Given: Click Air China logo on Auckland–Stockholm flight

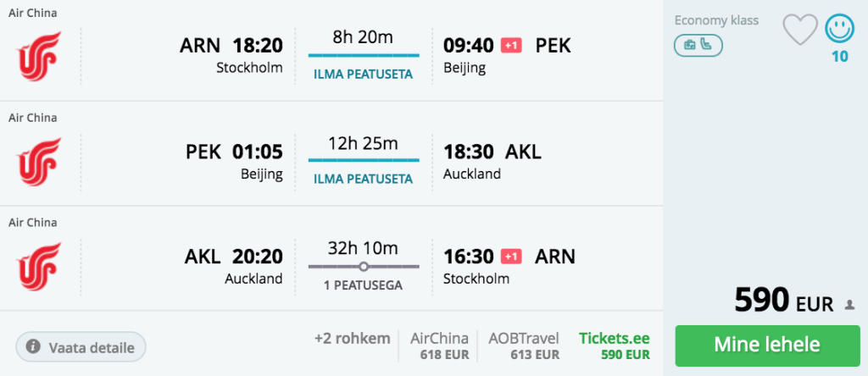Looking at the screenshot, I should [x=39, y=265].
